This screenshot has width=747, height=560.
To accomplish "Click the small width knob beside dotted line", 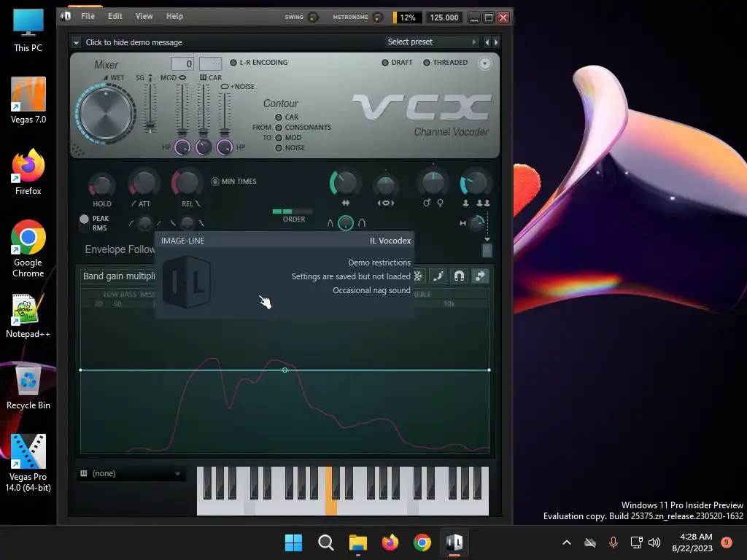I will (476, 223).
